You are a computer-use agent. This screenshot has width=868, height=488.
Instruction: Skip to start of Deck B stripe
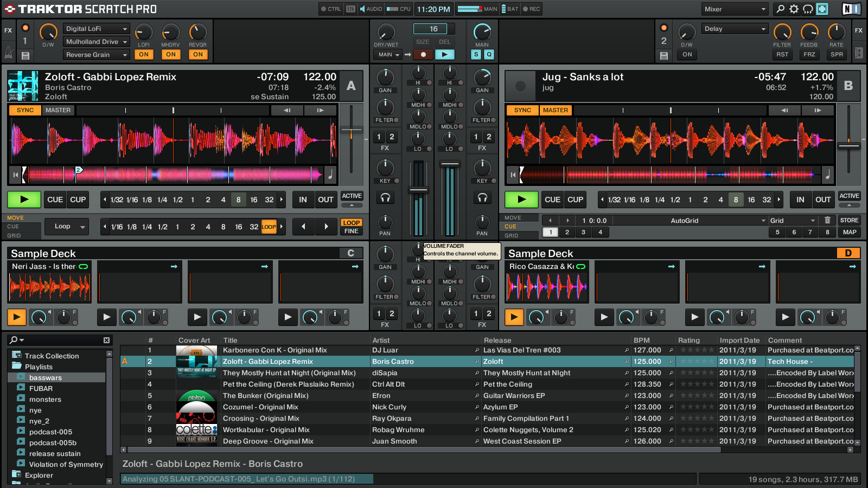pos(513,175)
